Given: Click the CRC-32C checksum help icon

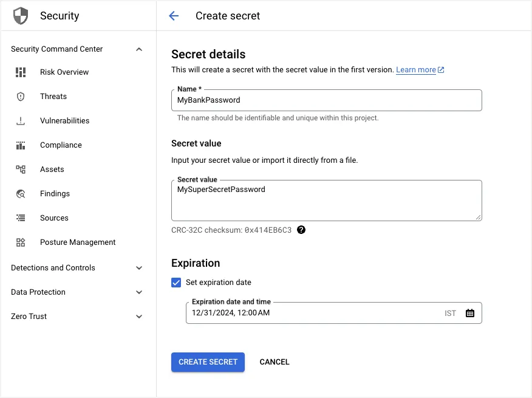Looking at the screenshot, I should tap(301, 230).
